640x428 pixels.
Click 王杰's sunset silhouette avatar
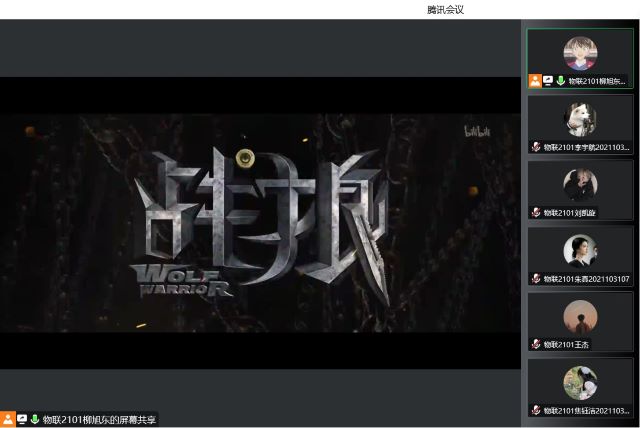(580, 317)
